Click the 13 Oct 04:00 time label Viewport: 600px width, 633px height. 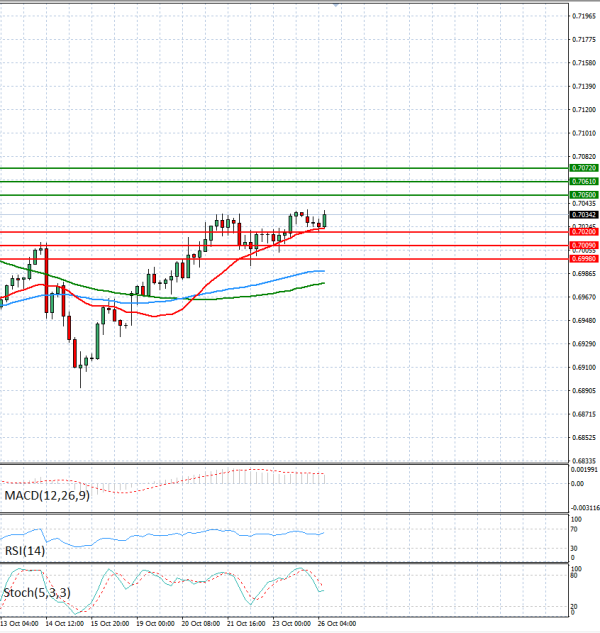point(19,624)
